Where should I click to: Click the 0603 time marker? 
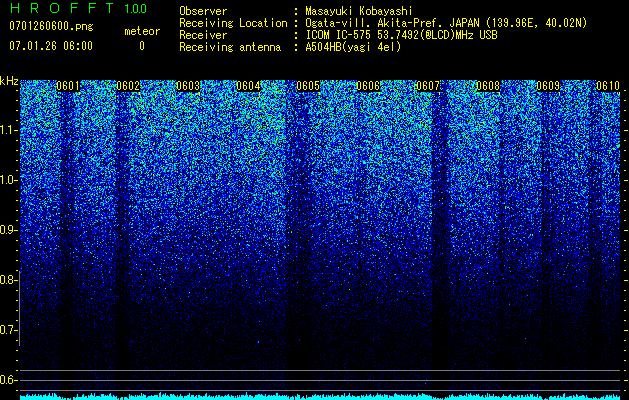pyautogui.click(x=188, y=86)
